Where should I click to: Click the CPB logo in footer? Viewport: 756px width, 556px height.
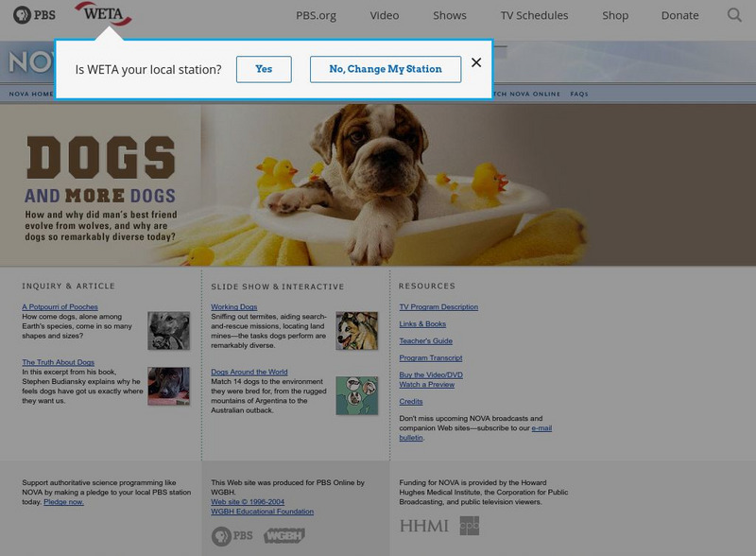click(469, 526)
